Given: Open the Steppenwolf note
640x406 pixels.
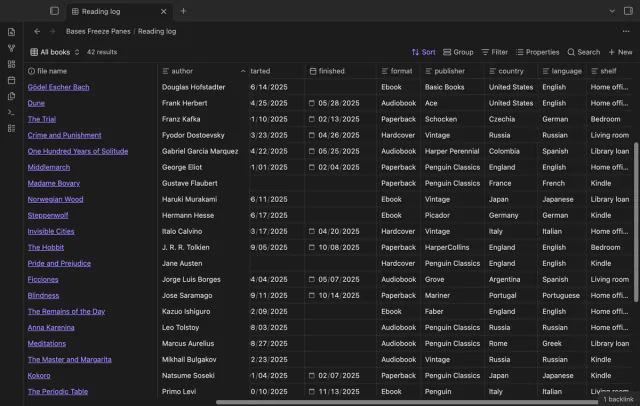Looking at the screenshot, I should click(48, 215).
